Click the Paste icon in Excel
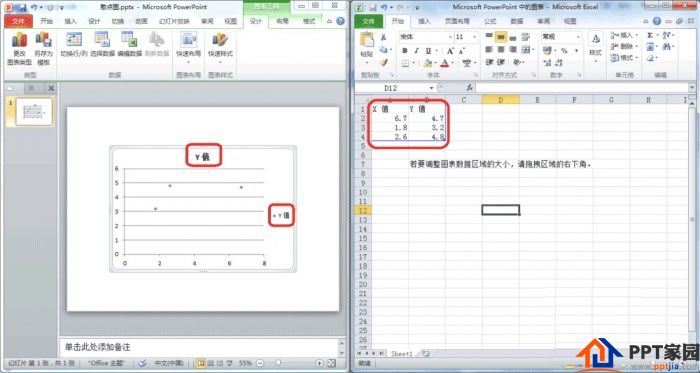 [x=367, y=45]
